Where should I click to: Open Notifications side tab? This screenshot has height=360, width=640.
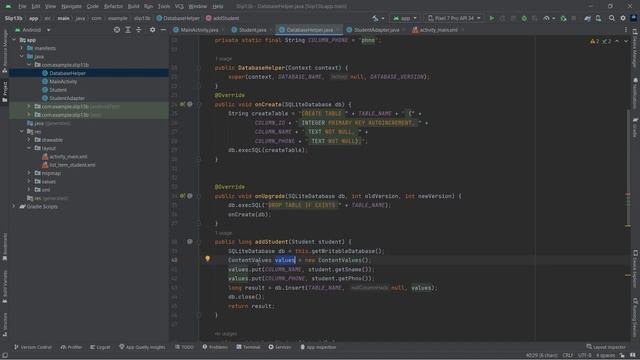635,92
